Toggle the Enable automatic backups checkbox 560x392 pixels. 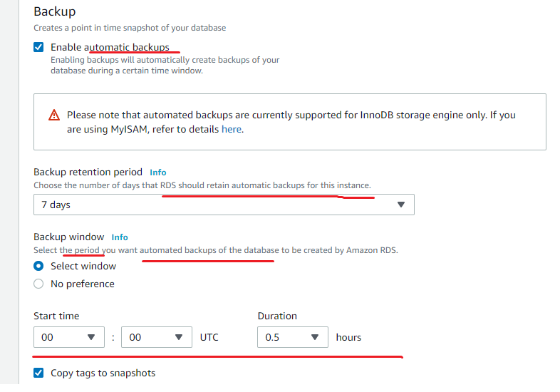point(38,48)
